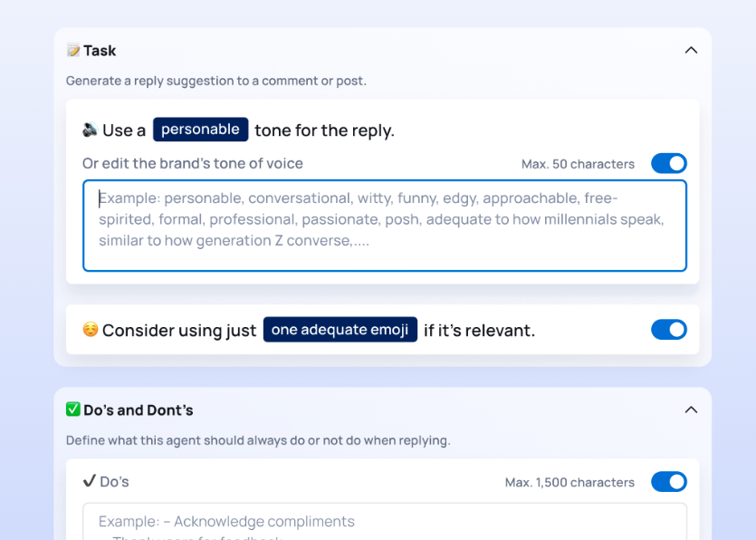Open the 'personable' tone selector
Image resolution: width=756 pixels, height=540 pixels.
click(x=200, y=130)
